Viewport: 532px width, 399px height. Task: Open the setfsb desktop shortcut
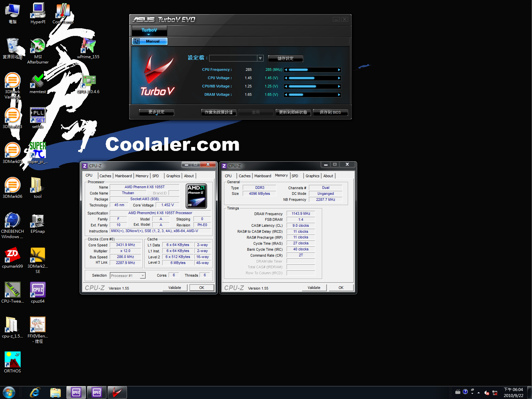point(38,118)
